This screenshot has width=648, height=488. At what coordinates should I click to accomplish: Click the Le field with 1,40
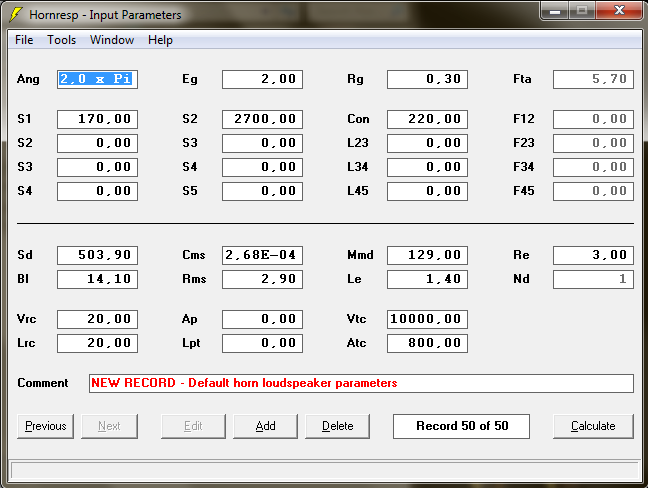(427, 279)
